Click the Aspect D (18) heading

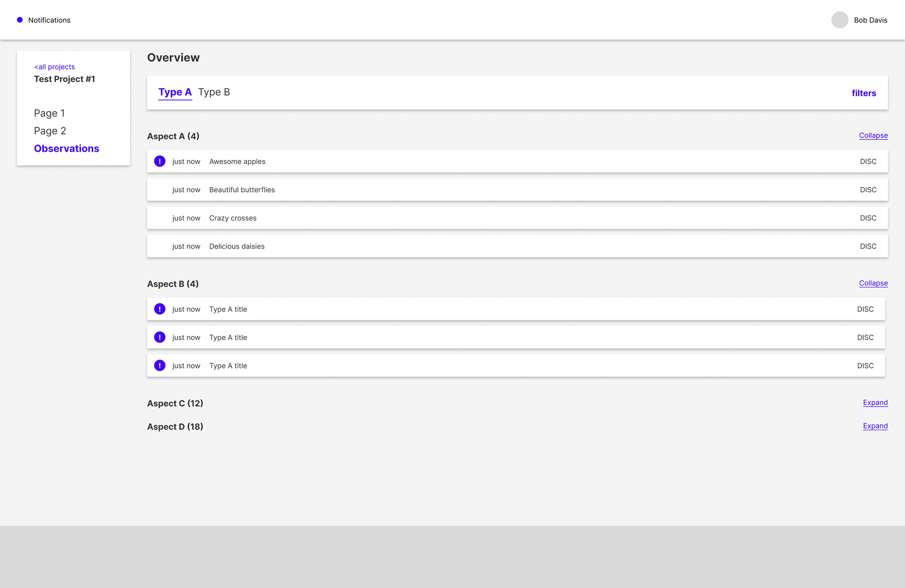[x=175, y=427]
